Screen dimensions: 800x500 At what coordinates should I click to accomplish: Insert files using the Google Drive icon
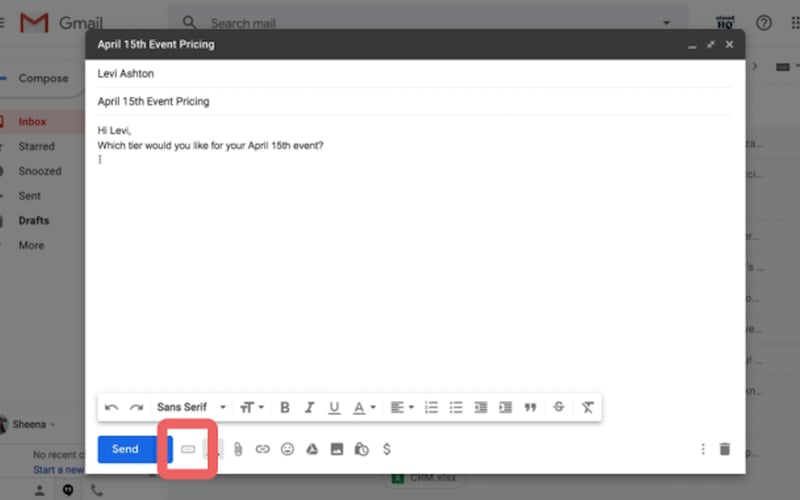[312, 449]
